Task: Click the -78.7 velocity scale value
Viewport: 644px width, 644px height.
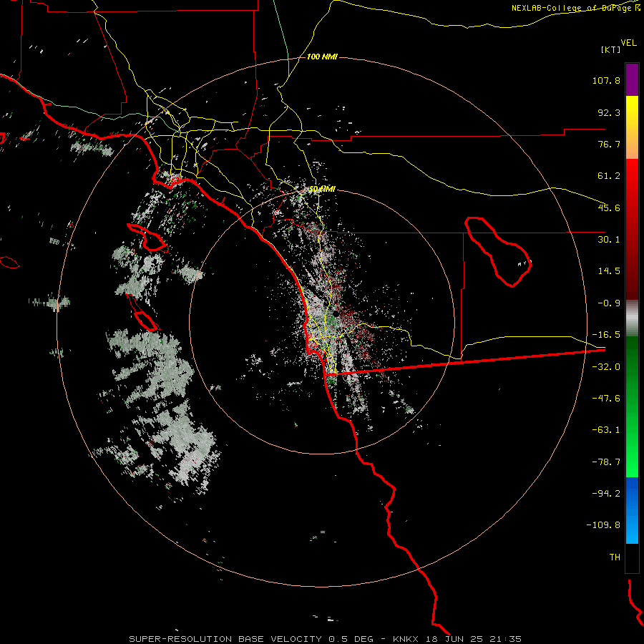Action: [x=606, y=462]
